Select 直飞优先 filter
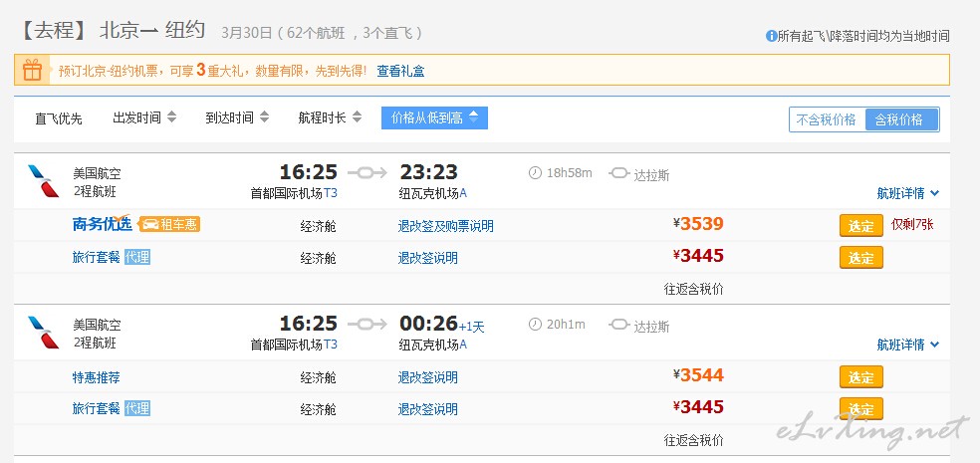Viewport: 980px width, 463px height. tap(59, 118)
